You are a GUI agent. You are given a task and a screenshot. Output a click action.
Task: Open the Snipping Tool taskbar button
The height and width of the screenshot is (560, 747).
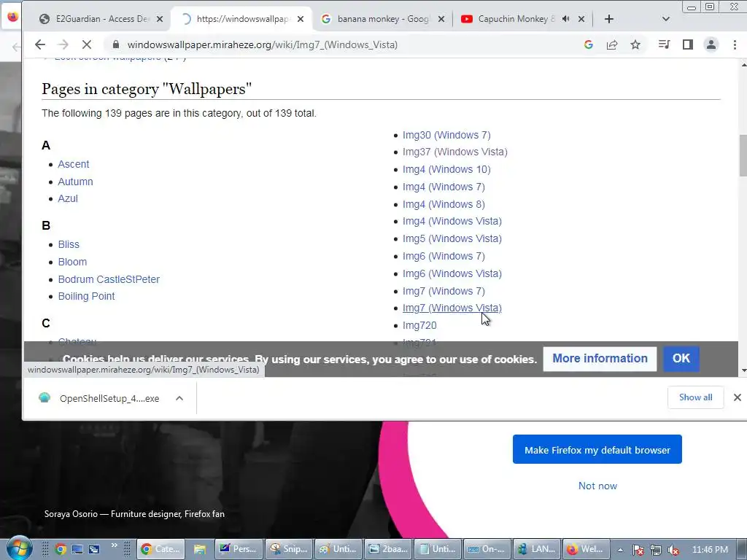(x=289, y=549)
